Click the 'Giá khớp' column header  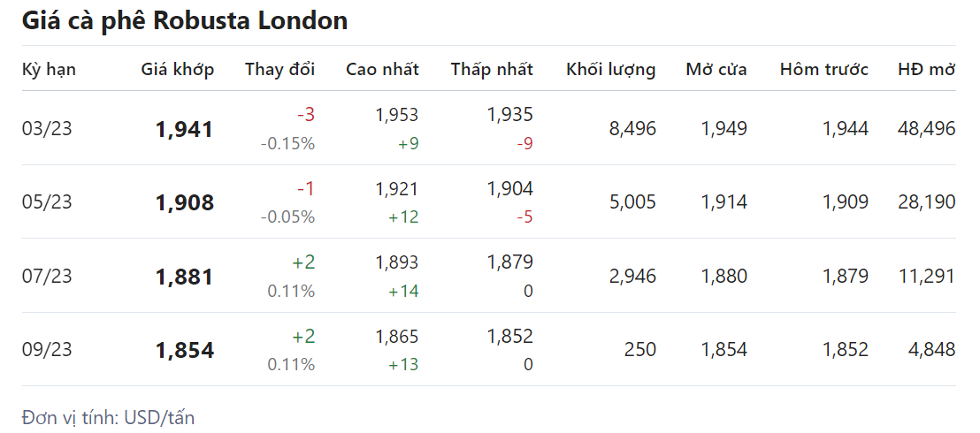tap(177, 69)
